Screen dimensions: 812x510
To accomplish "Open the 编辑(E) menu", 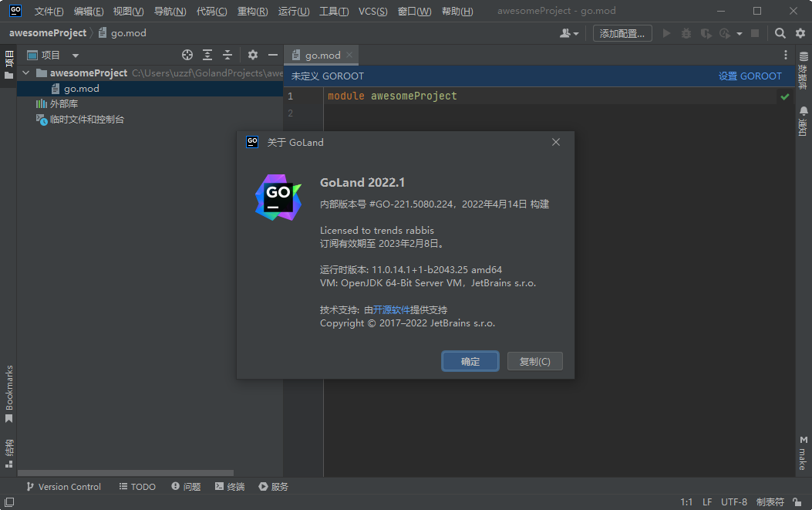I will (89, 11).
